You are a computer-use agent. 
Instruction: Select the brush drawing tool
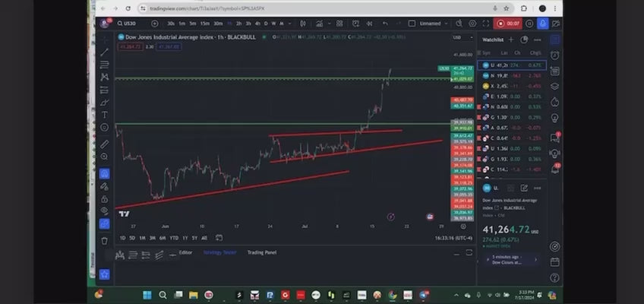click(104, 103)
